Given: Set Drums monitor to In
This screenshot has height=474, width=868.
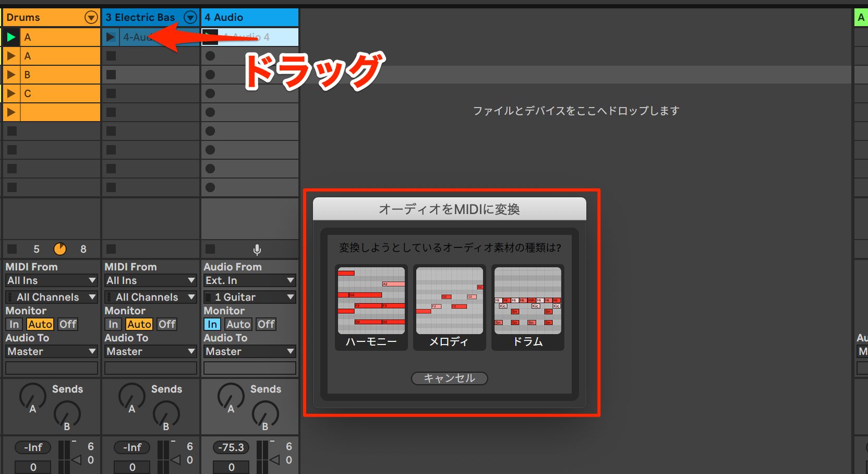Looking at the screenshot, I should pyautogui.click(x=14, y=324).
